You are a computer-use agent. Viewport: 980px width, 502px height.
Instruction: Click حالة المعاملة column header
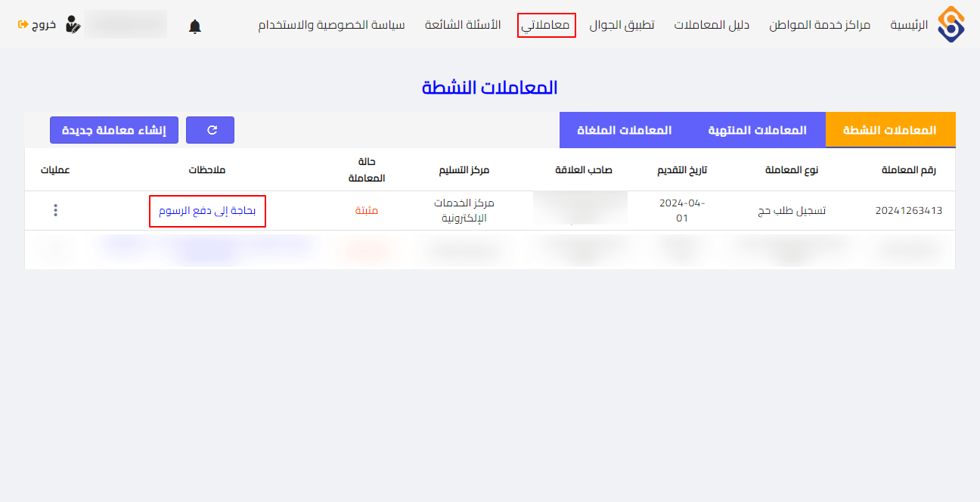367,170
